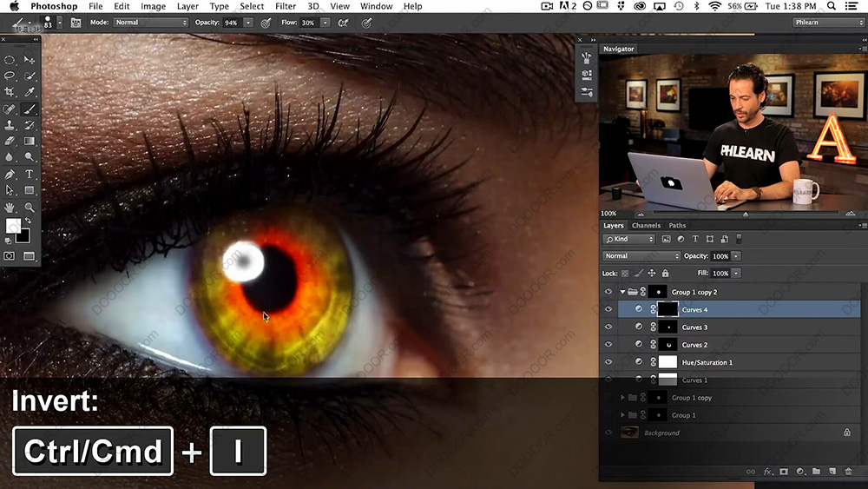The height and width of the screenshot is (489, 868).
Task: Hide the Curves 2 layer
Action: 608,345
